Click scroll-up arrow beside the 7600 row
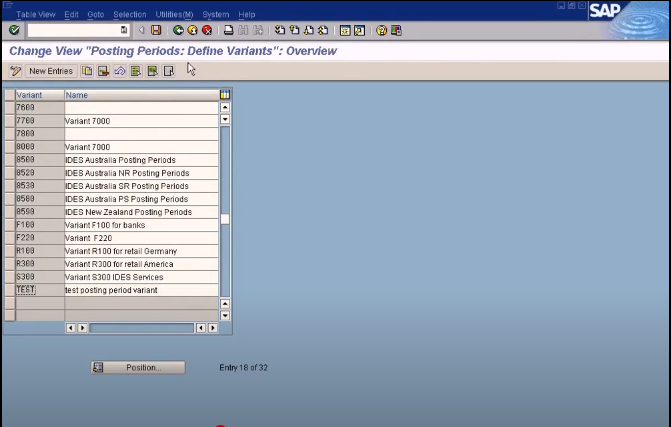The image size is (671, 427). point(225,107)
